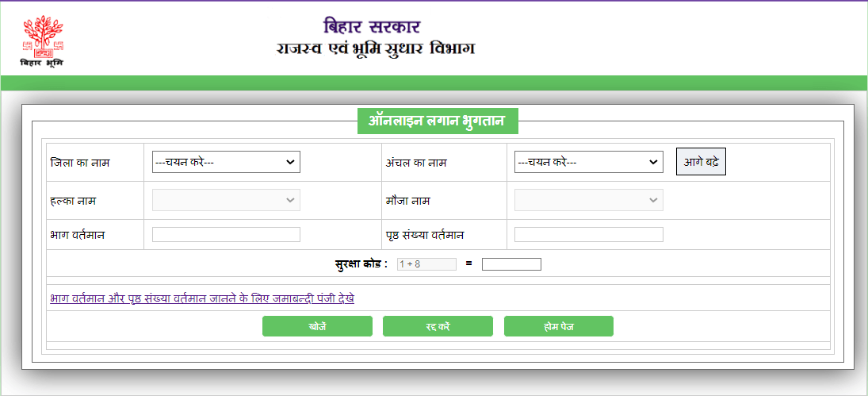The image size is (868, 396).
Task: Go to होम पेज via green button
Action: pyautogui.click(x=558, y=326)
